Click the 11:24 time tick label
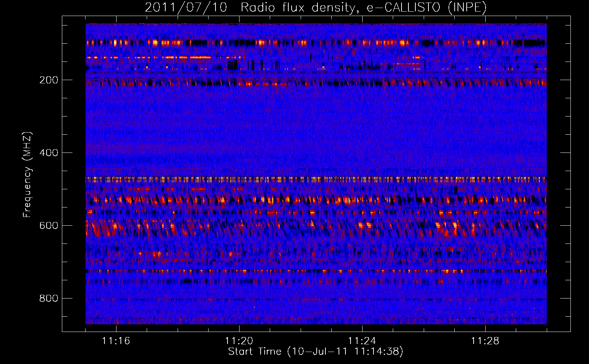This screenshot has height=364, width=589. [x=362, y=341]
